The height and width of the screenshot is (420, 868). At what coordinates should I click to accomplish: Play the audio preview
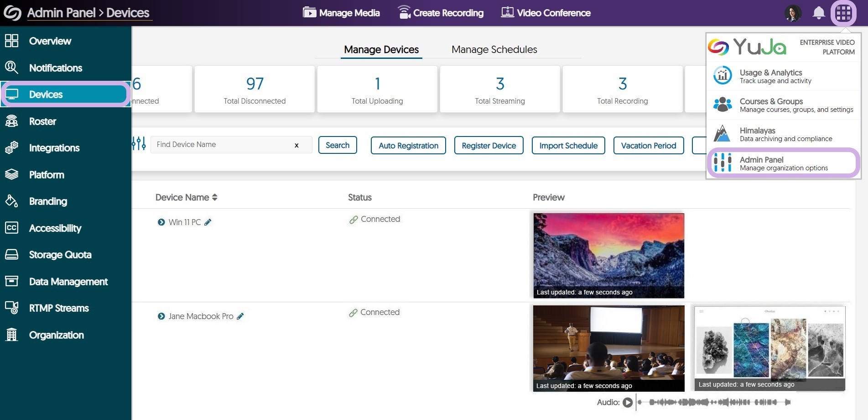tap(628, 402)
